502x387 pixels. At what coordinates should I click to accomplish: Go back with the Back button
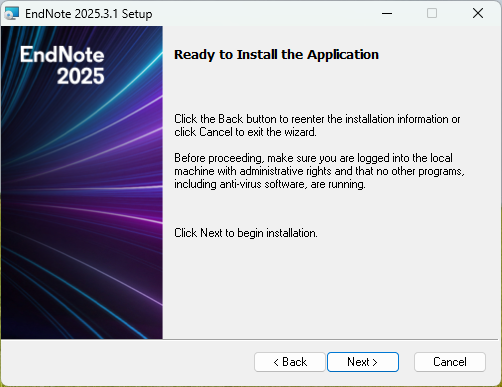290,362
